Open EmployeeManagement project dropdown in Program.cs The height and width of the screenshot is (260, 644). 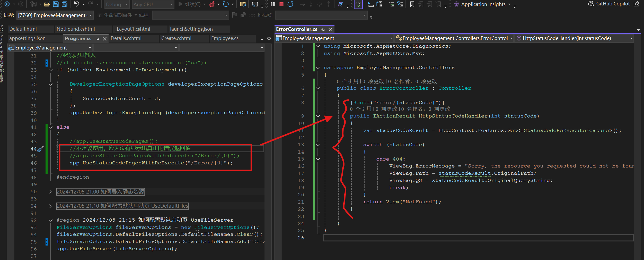pyautogui.click(x=50, y=48)
